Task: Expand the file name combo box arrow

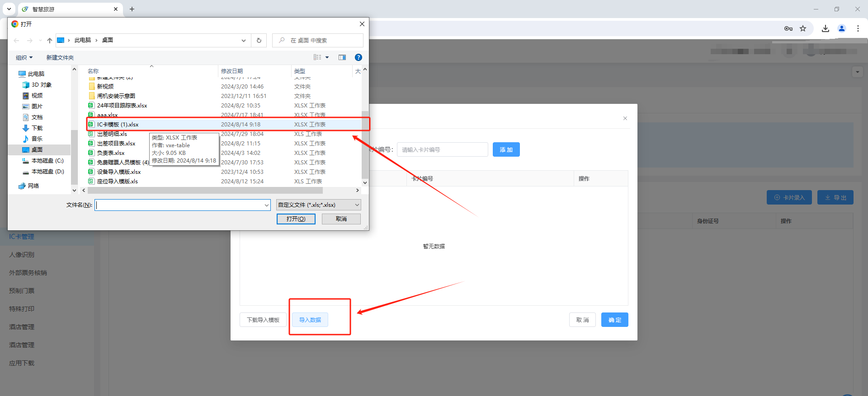Action: click(266, 205)
